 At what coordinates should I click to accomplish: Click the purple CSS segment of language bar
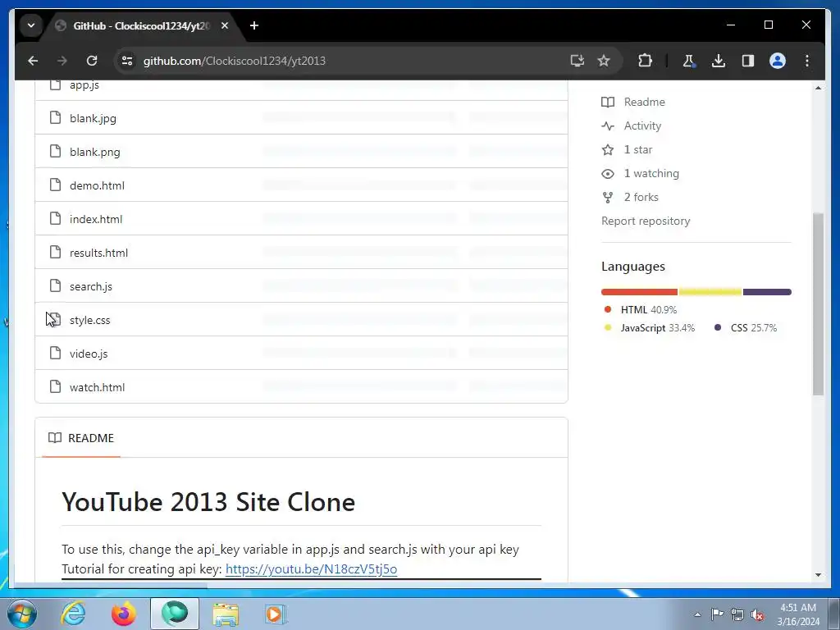coord(767,292)
